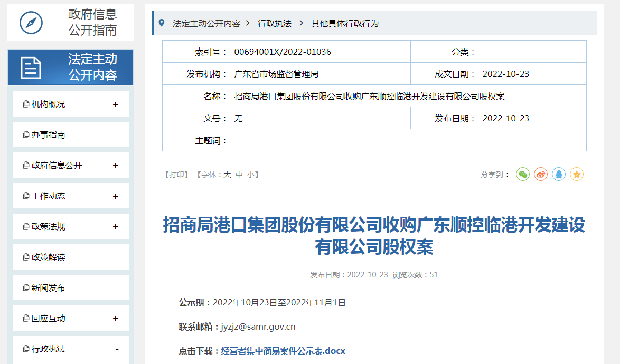Click the copy icon beside 政策解读
The width and height of the screenshot is (620, 364).
pos(26,257)
